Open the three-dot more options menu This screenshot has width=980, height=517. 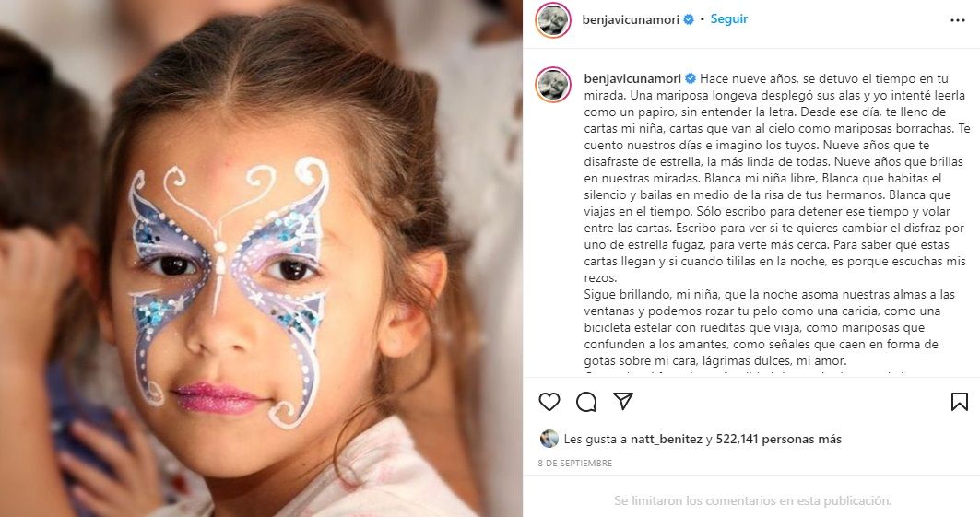tap(958, 20)
